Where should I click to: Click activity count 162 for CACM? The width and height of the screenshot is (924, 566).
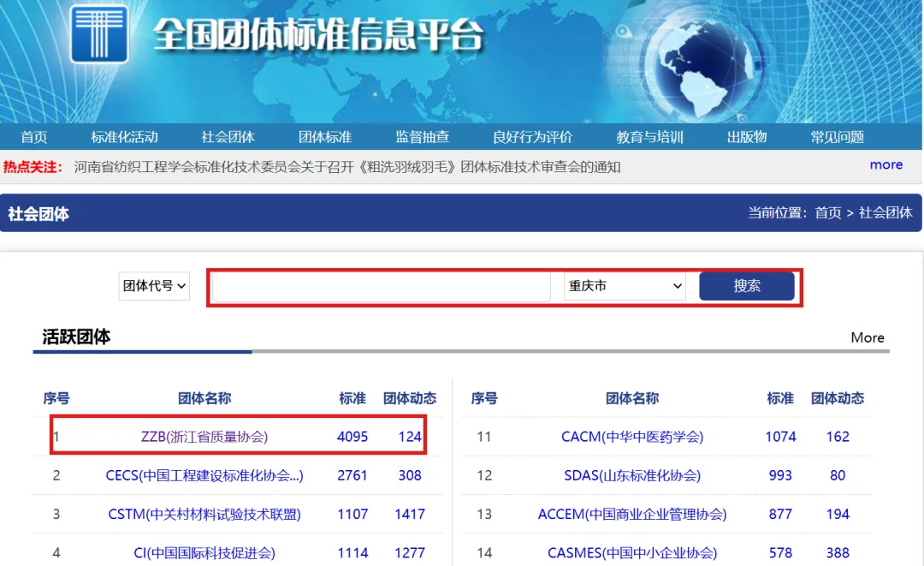[838, 437]
